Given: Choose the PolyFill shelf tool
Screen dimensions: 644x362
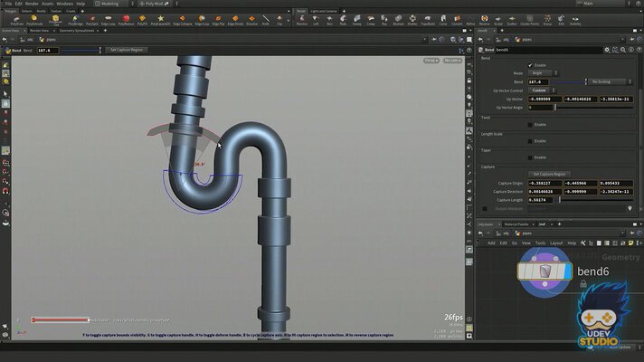Looking at the screenshot, I should point(141,18).
